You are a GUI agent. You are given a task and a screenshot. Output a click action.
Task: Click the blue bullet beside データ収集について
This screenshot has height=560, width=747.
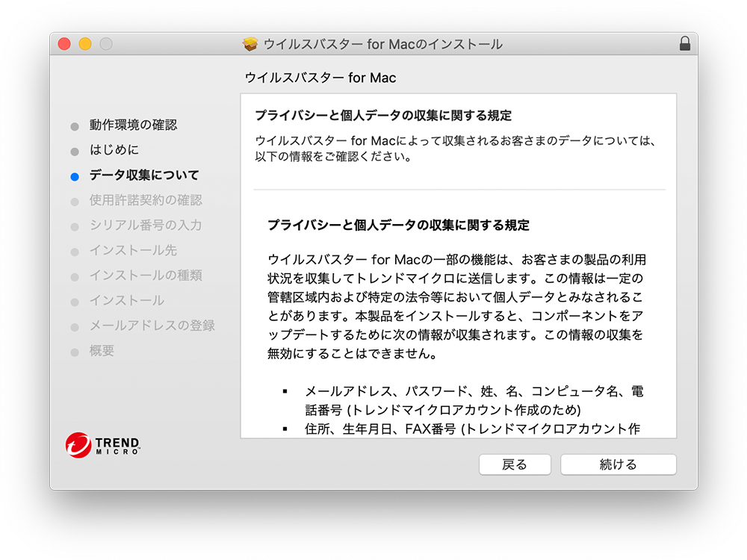(x=74, y=177)
